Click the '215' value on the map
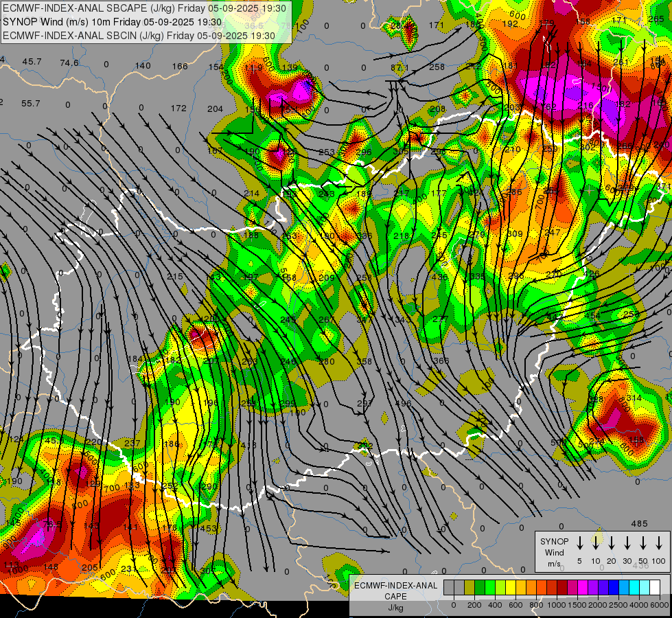Viewport: 672px width, 618px height. tap(175, 277)
